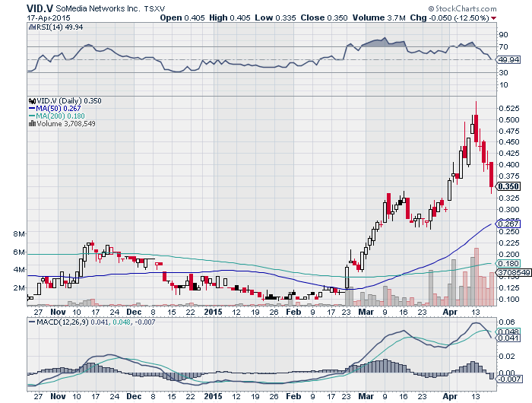Click the RSI(14) legend line marker
Image resolution: width=532 pixels, height=403 pixels.
(30, 27)
